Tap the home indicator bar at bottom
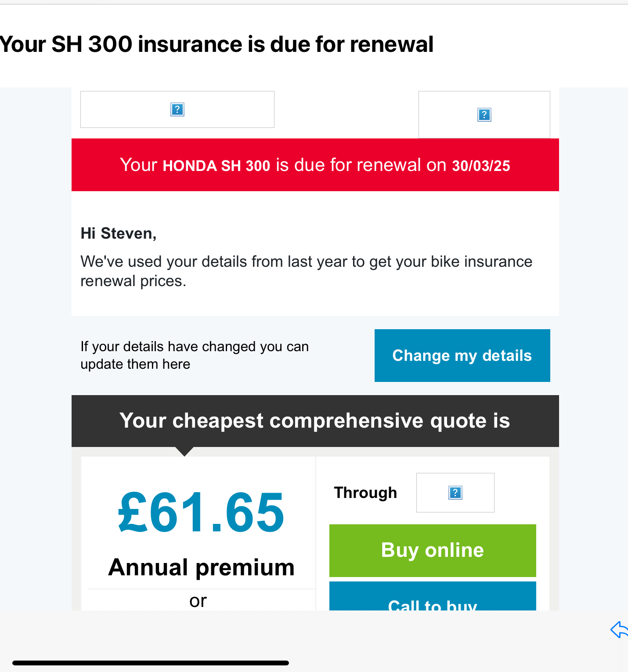The image size is (628, 672). (x=151, y=663)
